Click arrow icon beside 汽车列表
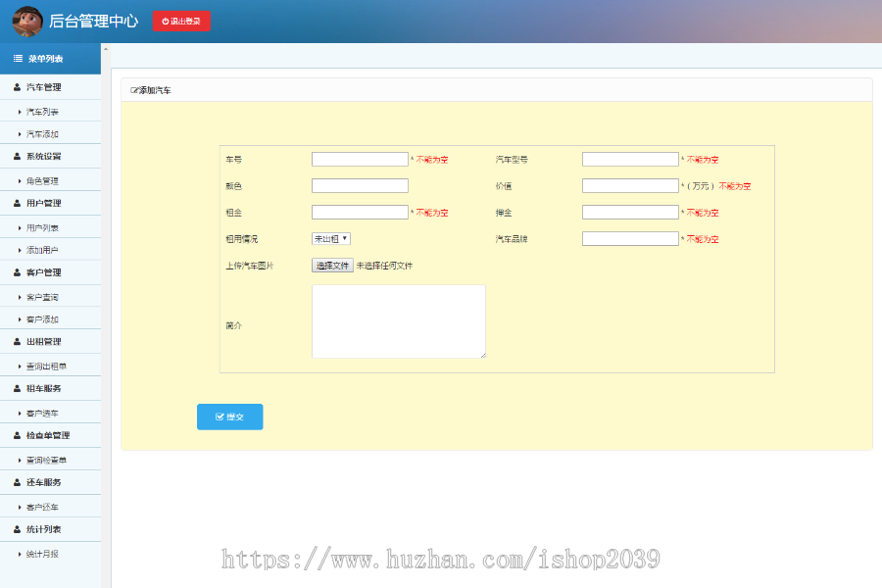The width and height of the screenshot is (882, 588). 20,112
